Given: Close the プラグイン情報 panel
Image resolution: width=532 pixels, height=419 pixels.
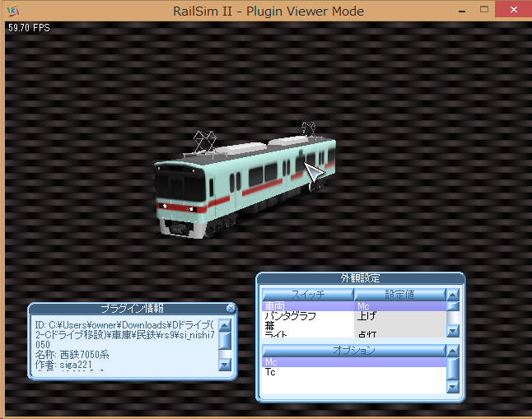Looking at the screenshot, I should pyautogui.click(x=231, y=308).
